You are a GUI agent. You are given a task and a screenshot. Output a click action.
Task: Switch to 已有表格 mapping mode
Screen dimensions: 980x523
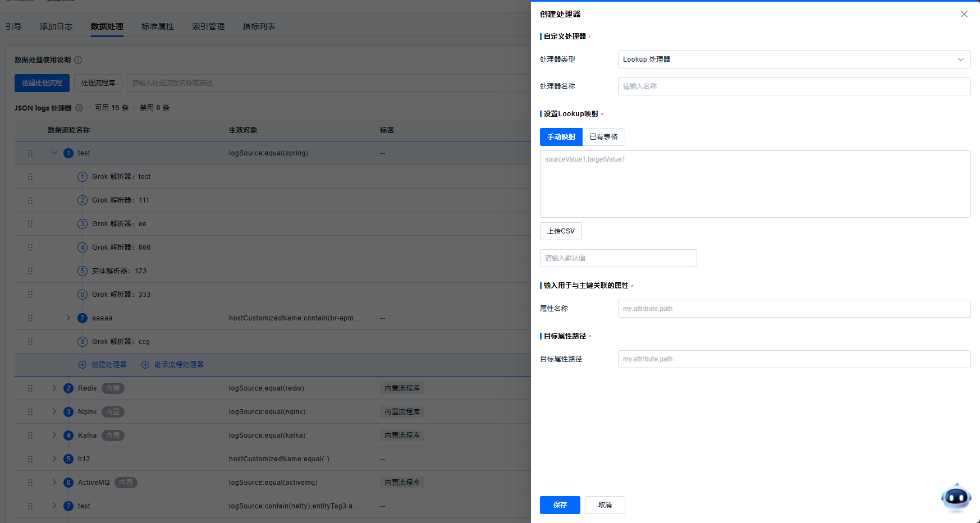click(x=603, y=137)
